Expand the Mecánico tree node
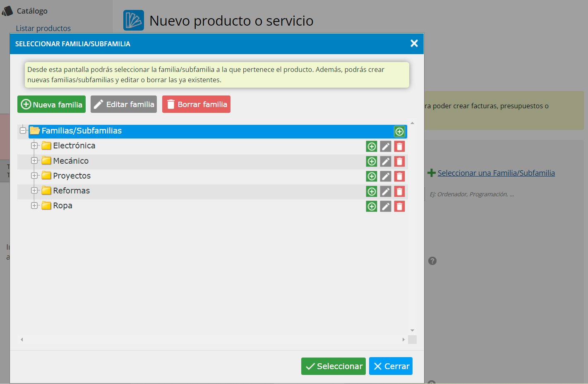Viewport: 588px width, 384px height. (34, 160)
